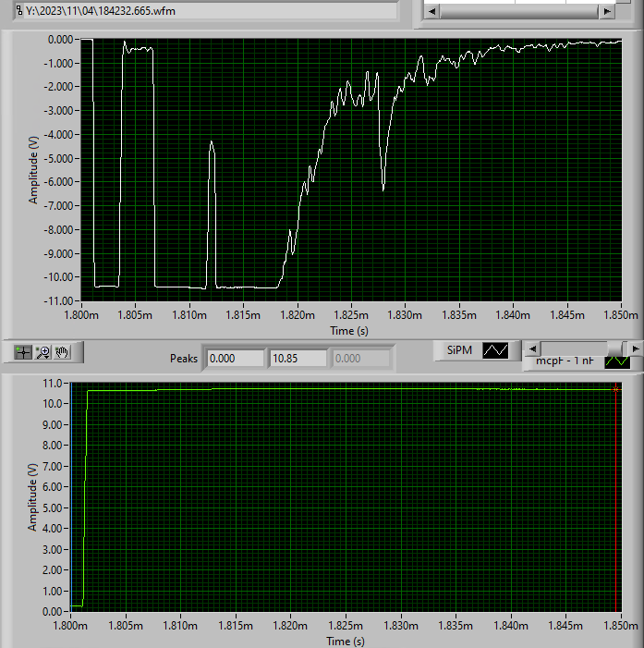The height and width of the screenshot is (648, 644).
Task: Click the 1.850m x-axis end value in lower graph
Action: (621, 626)
